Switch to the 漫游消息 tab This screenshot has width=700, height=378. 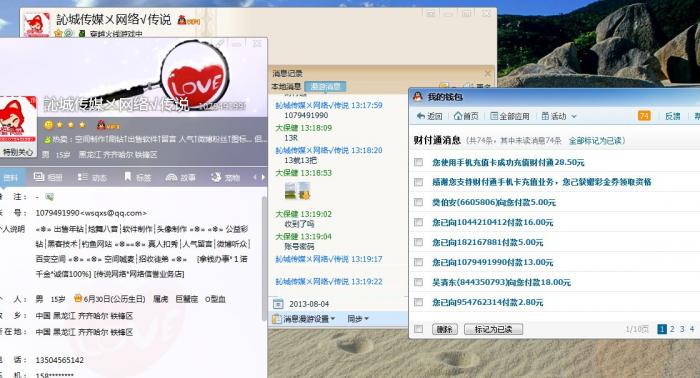point(325,86)
